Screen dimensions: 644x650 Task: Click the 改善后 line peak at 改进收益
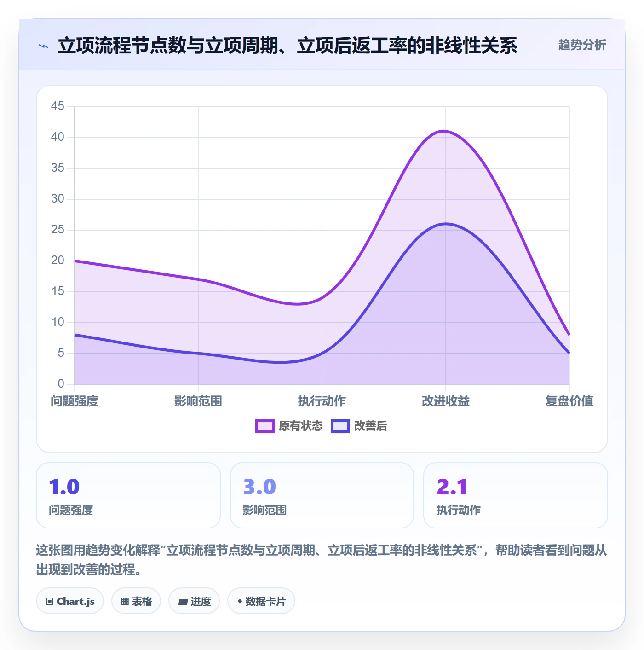pos(446,224)
